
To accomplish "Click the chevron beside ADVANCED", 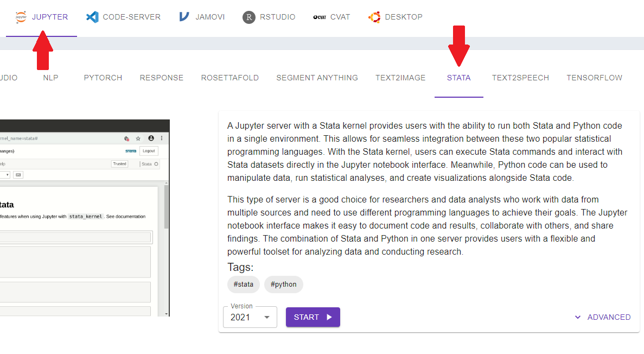I will (x=578, y=317).
